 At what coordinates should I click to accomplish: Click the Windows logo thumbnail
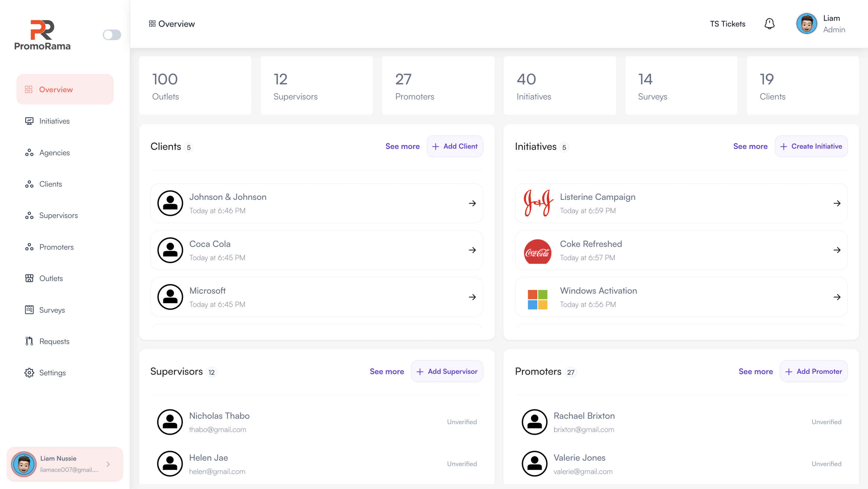coord(537,299)
